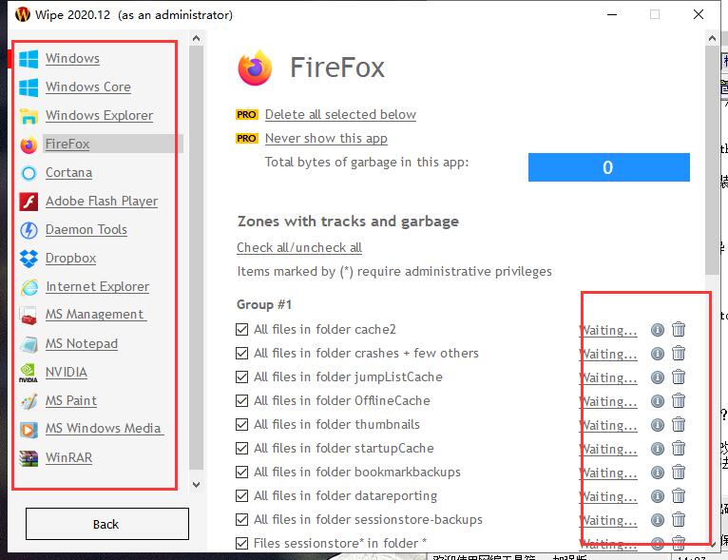
Task: Click trash icon for folder cache2 row
Action: [x=679, y=330]
